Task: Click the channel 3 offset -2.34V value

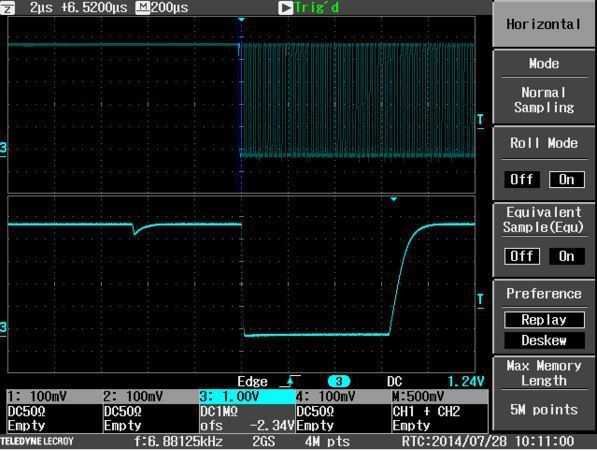Action: pyautogui.click(x=271, y=425)
